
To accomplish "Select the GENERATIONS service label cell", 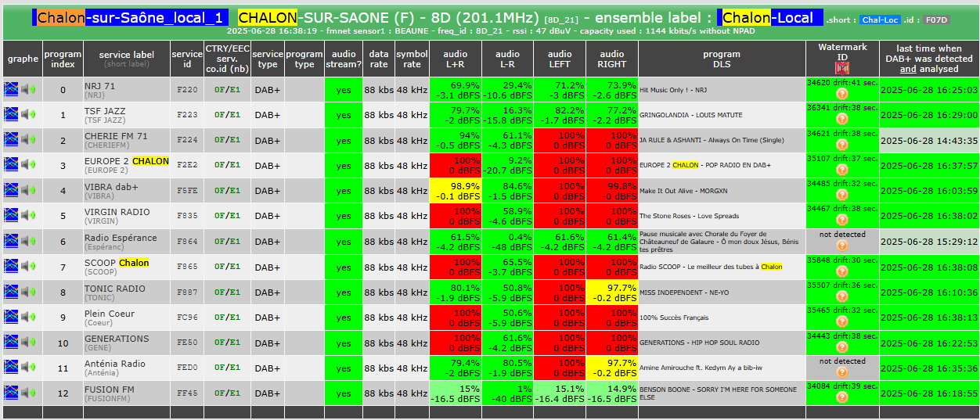I will (127, 343).
